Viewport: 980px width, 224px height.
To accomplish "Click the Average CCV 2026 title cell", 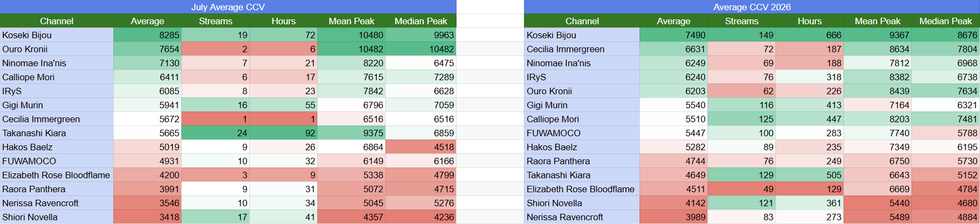I will 752,7.
